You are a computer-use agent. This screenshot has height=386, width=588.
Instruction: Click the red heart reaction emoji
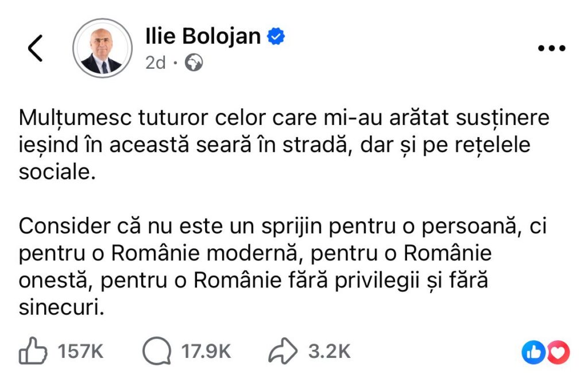(558, 352)
